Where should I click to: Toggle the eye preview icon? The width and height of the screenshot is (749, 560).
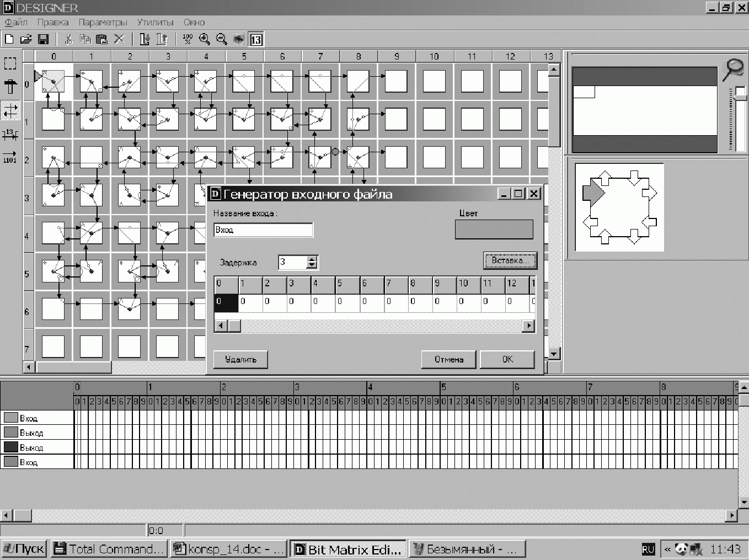(238, 39)
